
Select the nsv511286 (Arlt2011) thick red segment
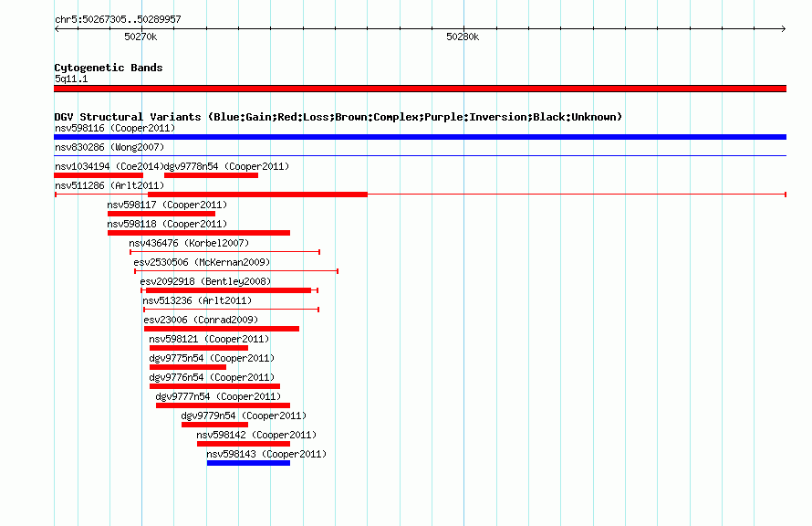tap(258, 195)
